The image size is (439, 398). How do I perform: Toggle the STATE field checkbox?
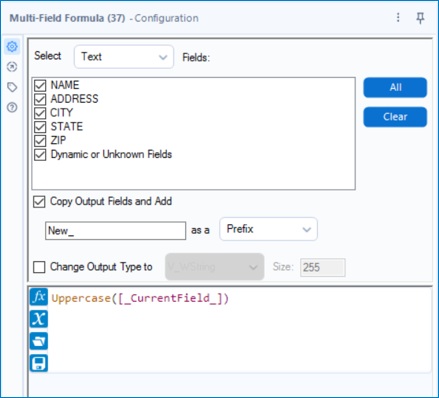point(40,127)
